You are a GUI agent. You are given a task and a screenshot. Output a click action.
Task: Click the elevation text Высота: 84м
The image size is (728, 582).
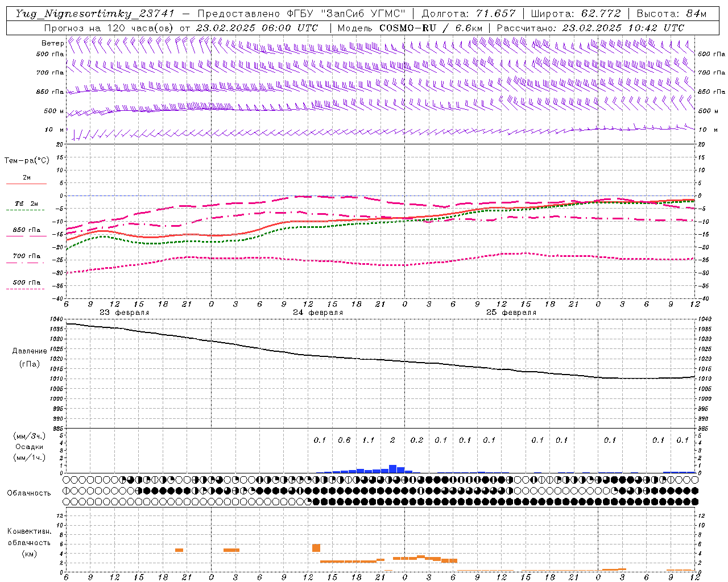(671, 14)
